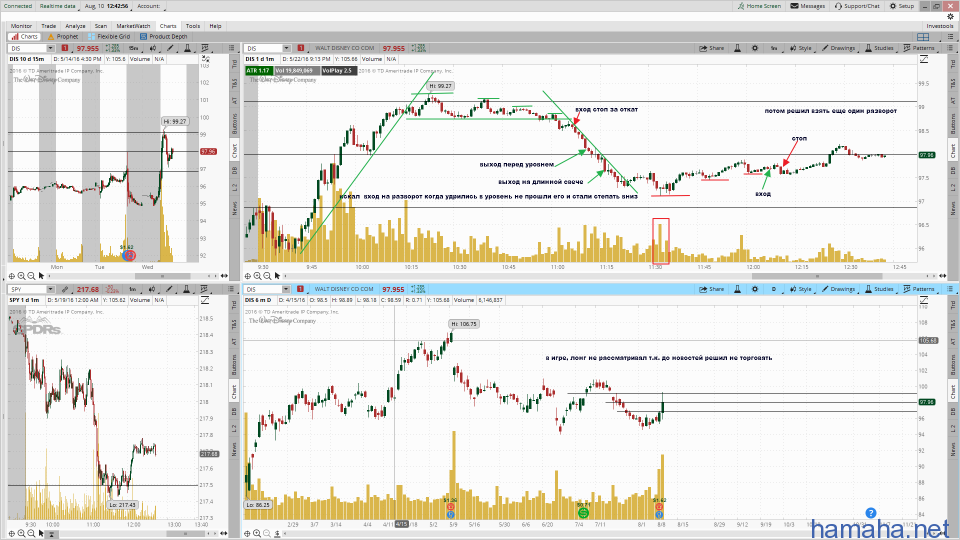Open Style menu in top-right chart toolbar

(x=800, y=48)
